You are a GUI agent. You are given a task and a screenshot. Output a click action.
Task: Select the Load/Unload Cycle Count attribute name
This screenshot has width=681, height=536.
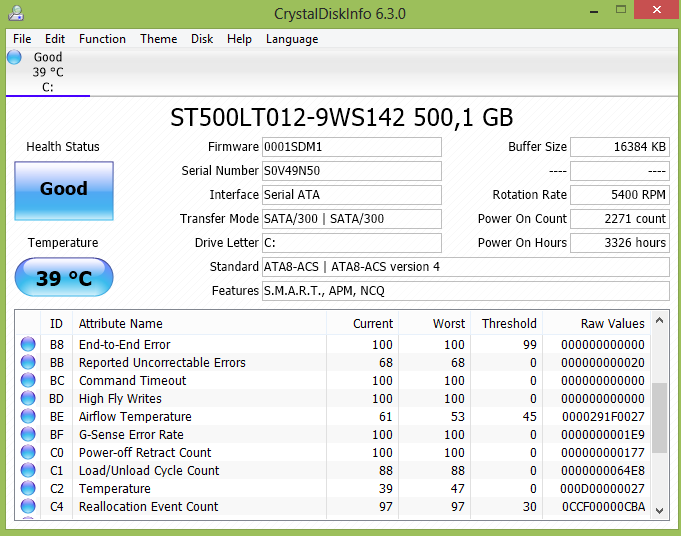click(149, 470)
